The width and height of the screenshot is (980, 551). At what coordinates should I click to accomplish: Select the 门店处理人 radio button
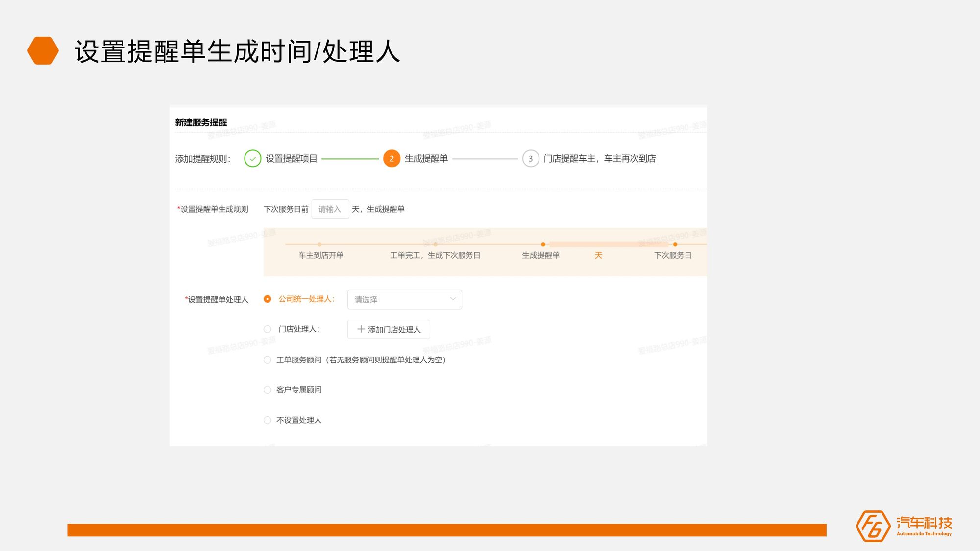click(267, 329)
